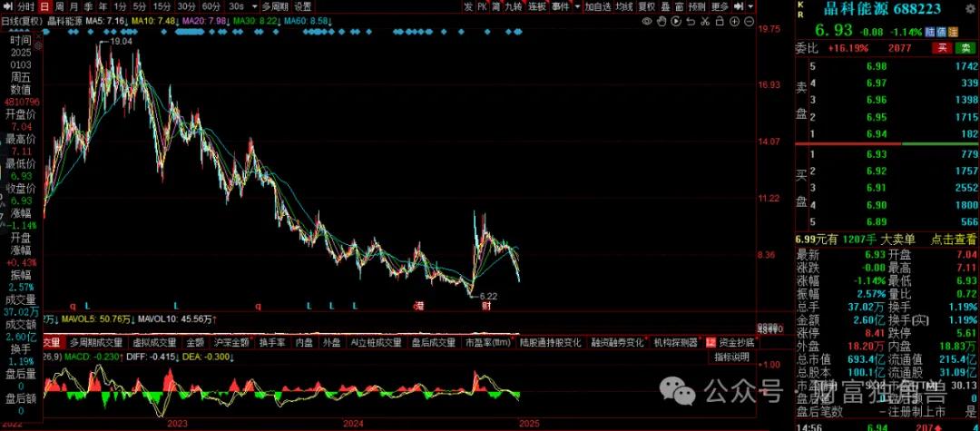Viewport: 980px width, 431px height.
Task: Select the 内盘 indicator tab
Action: click(x=304, y=342)
